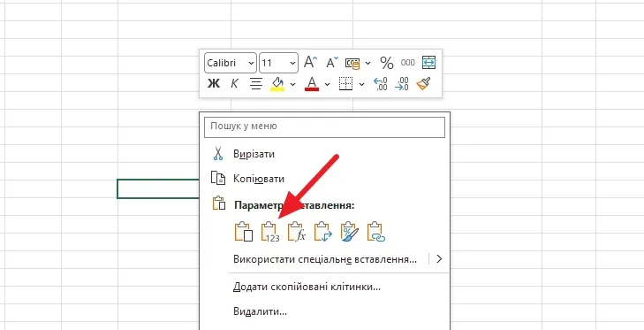
Task: Open fill color dropdown arrow
Action: pyautogui.click(x=292, y=84)
